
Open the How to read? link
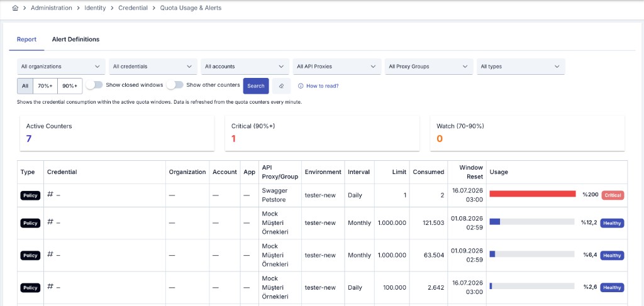323,86
